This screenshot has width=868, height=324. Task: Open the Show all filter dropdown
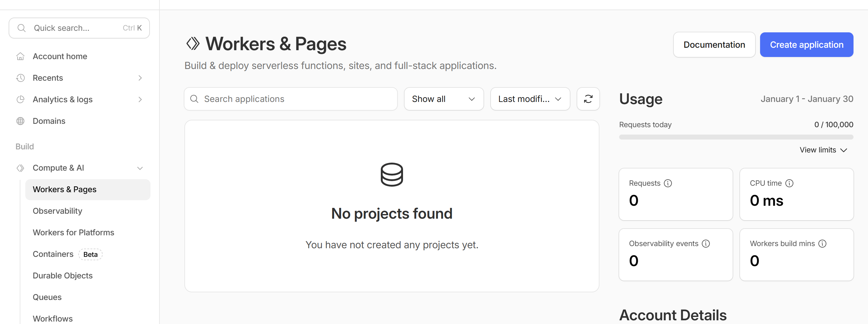coord(444,99)
